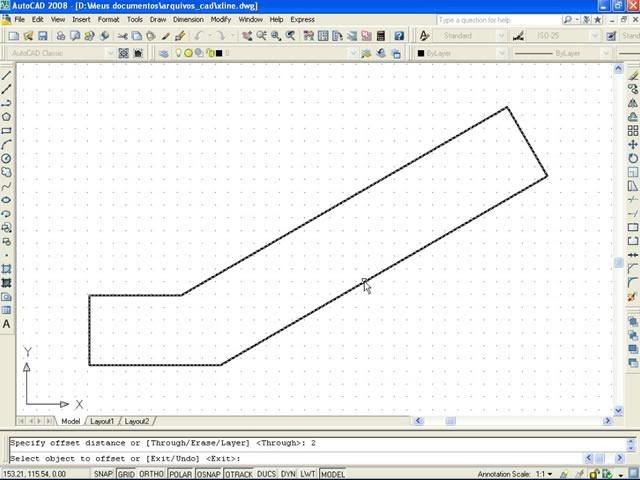This screenshot has width=640, height=480.
Task: Select the Rectangle draw tool
Action: (x=6, y=131)
